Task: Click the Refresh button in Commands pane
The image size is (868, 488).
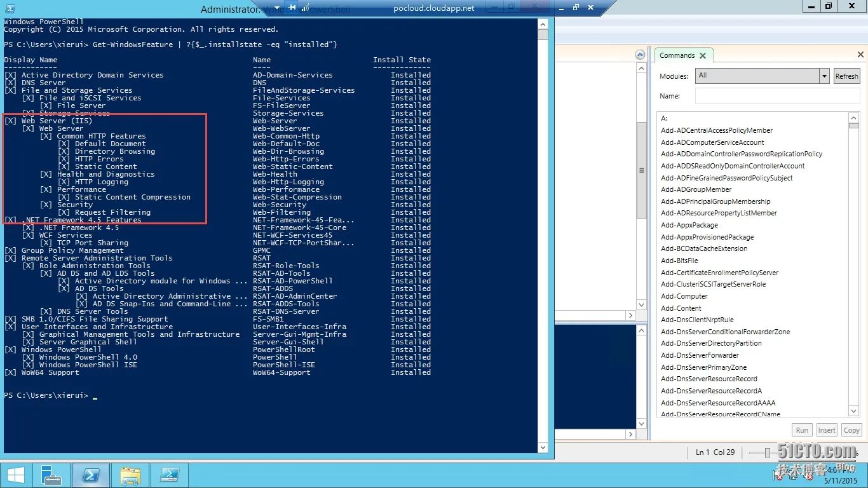Action: click(x=846, y=76)
